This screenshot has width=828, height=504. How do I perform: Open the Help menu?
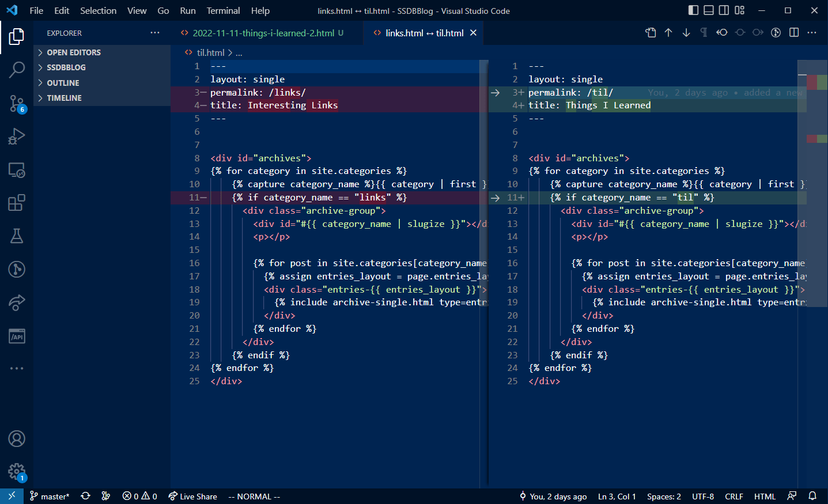260,10
